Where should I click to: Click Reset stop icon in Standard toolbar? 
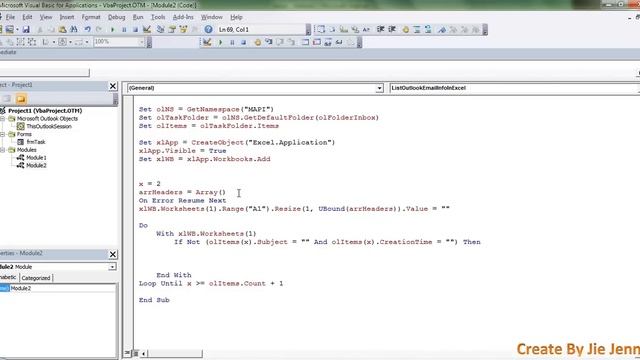pos(136,29)
